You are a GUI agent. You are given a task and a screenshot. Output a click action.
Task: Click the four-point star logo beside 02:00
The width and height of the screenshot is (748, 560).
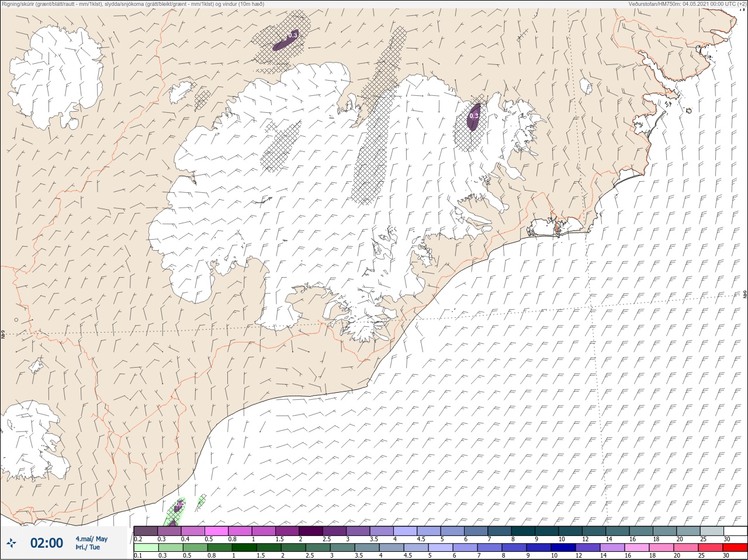[x=11, y=543]
